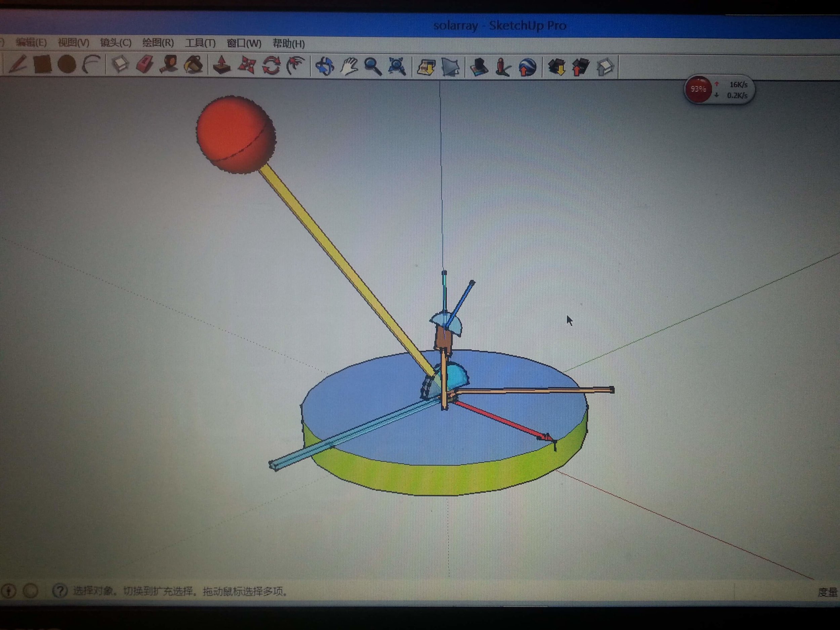Viewport: 840px width, 630px height.
Task: Click the 93% red network monitor widget
Action: coord(698,89)
